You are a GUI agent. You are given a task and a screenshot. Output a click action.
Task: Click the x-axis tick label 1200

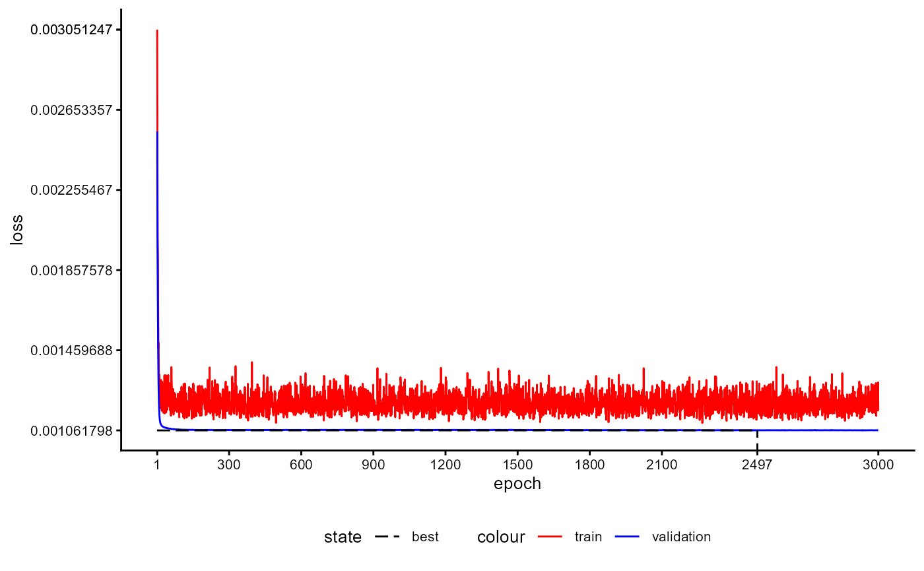pos(445,465)
